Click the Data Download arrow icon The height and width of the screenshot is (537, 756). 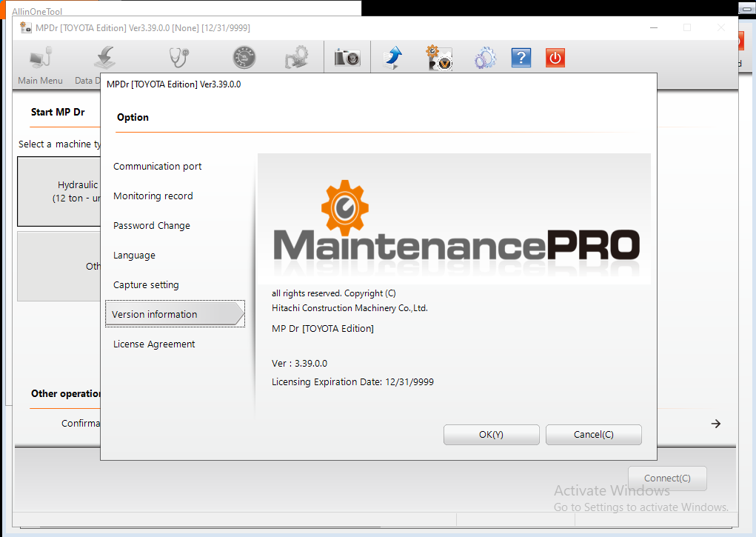pos(105,58)
